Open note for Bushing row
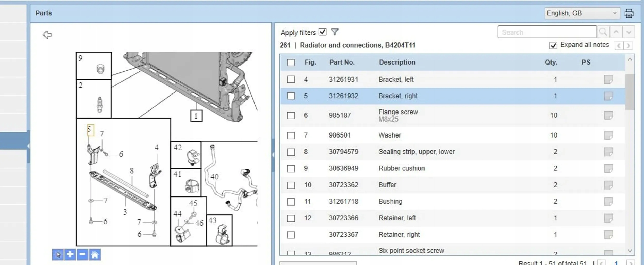This screenshot has width=644, height=265. (x=608, y=201)
